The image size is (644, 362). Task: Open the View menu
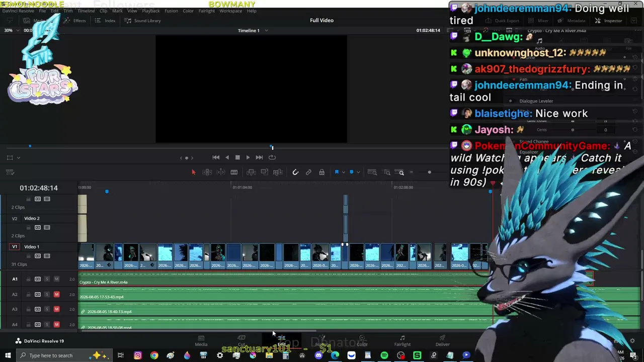pyautogui.click(x=132, y=11)
